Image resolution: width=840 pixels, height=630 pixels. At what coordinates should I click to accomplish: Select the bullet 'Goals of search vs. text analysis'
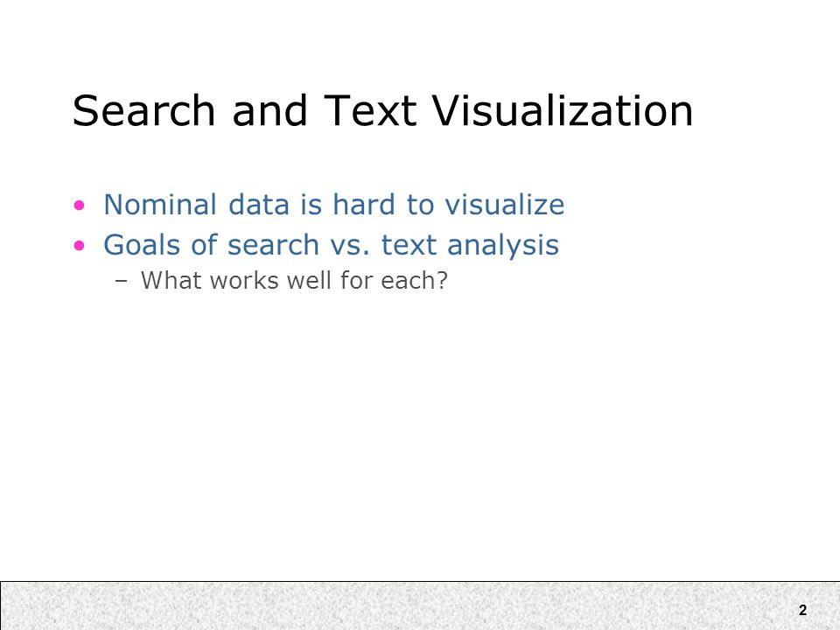331,245
